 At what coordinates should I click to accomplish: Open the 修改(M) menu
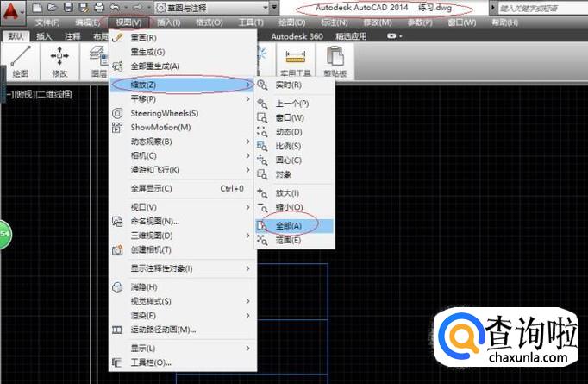(x=378, y=22)
